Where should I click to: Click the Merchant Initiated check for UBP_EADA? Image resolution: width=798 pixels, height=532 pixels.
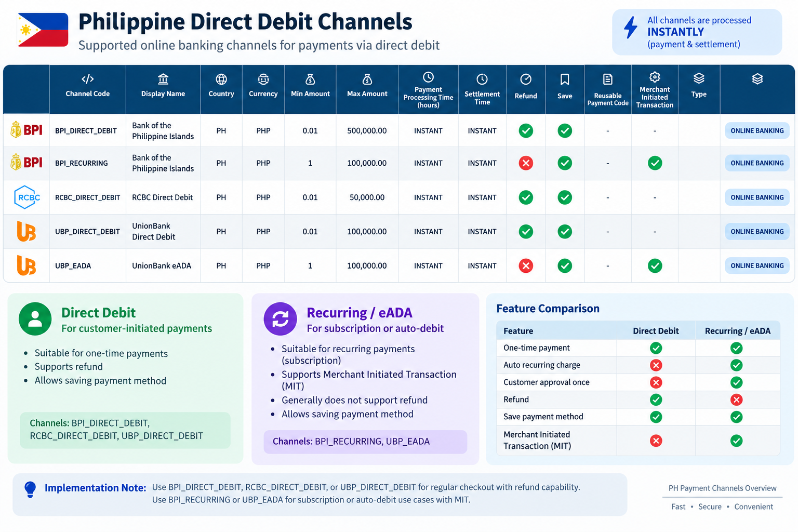click(x=655, y=266)
